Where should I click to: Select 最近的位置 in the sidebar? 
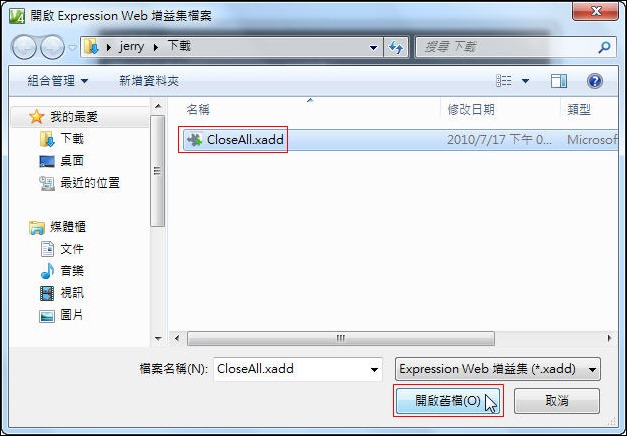[x=79, y=183]
